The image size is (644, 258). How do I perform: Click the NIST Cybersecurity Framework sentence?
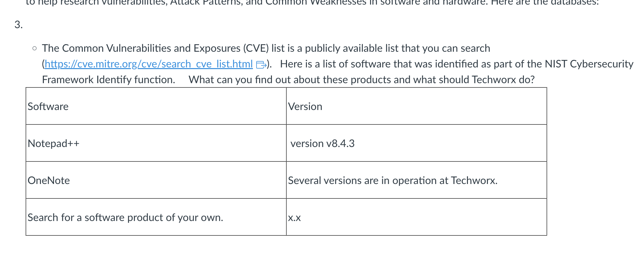[457, 64]
